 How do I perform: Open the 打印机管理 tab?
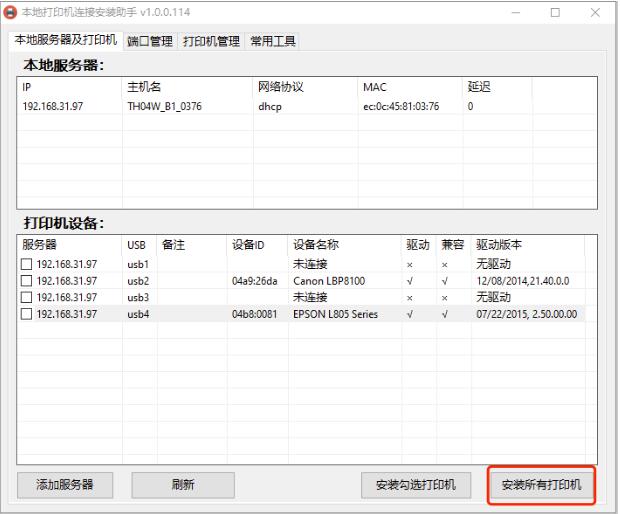click(x=210, y=41)
